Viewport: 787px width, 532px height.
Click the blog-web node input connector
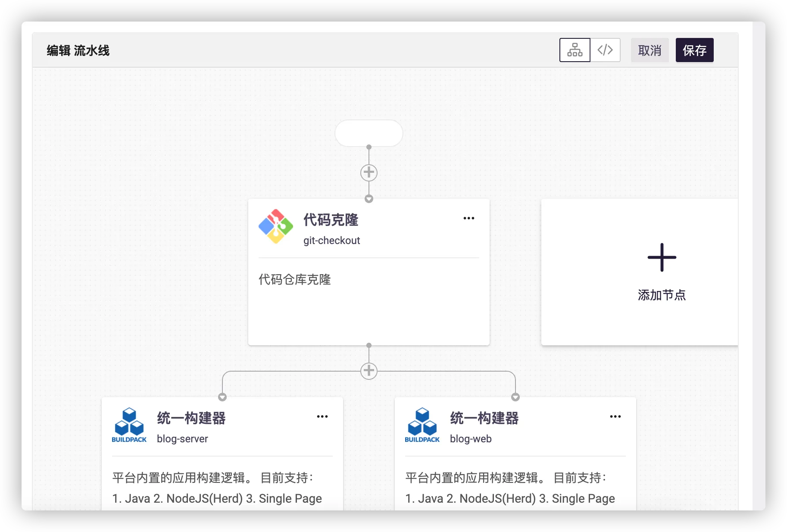(515, 397)
